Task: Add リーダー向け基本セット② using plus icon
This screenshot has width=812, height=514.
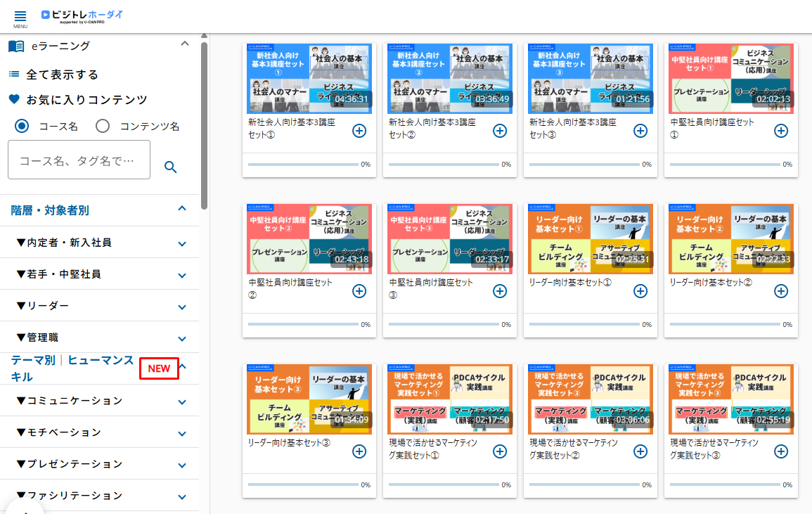Action: coord(780,291)
